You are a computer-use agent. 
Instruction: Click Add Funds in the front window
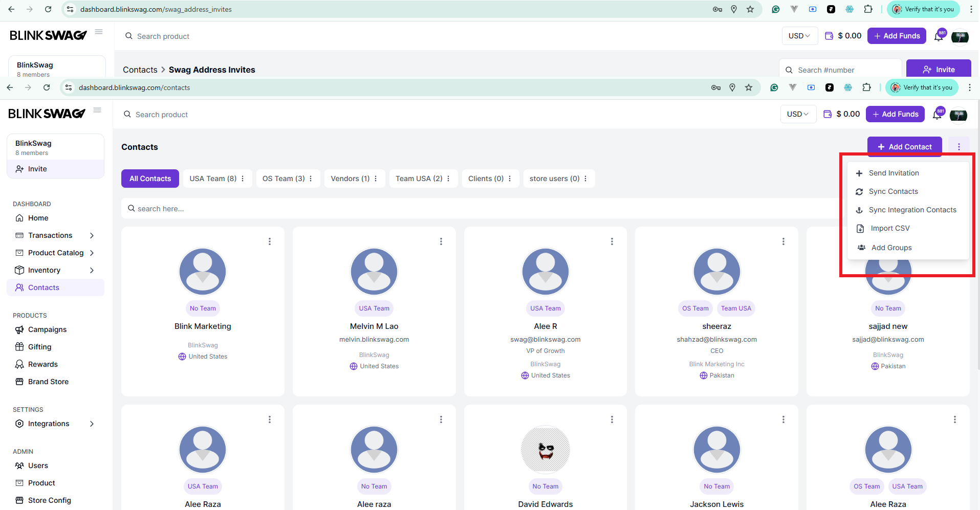(896, 114)
